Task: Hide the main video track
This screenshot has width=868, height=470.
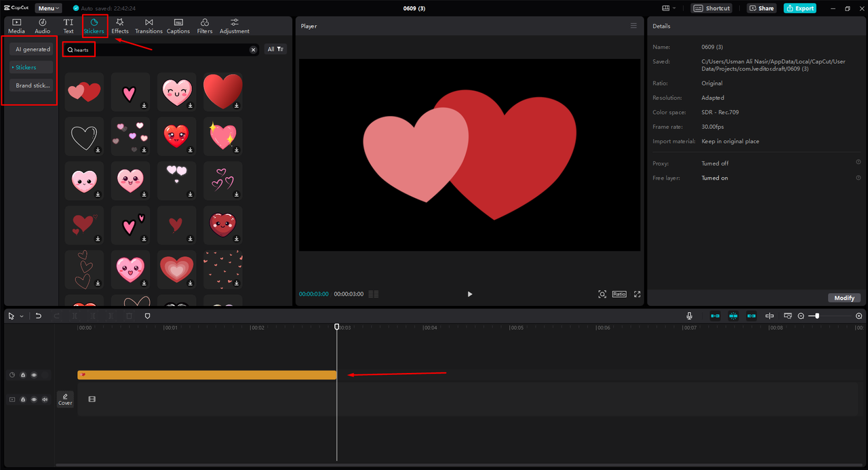Action: pos(34,399)
